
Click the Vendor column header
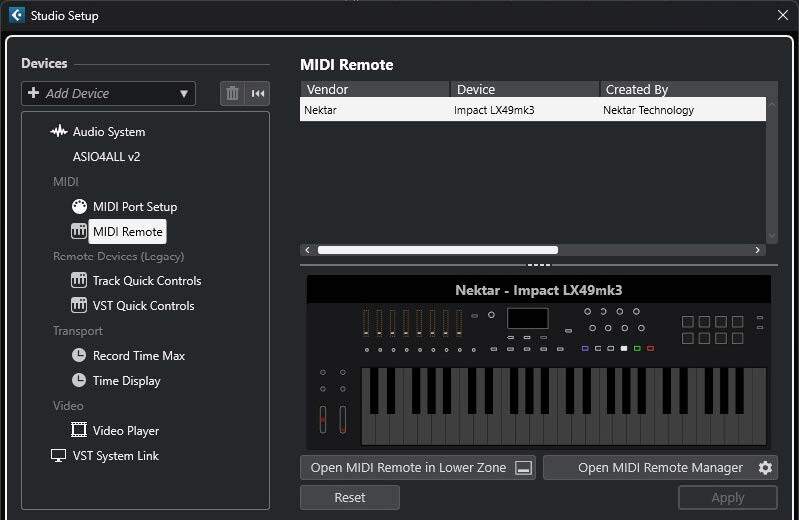pos(375,89)
